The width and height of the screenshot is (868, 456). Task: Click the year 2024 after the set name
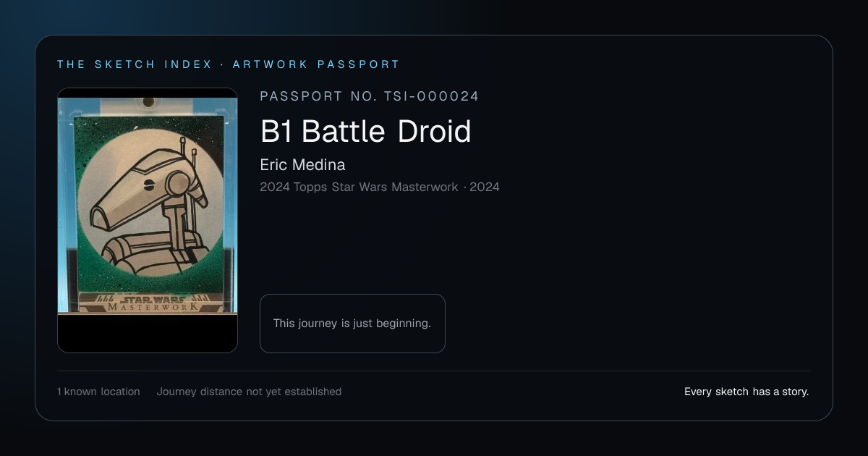click(485, 187)
